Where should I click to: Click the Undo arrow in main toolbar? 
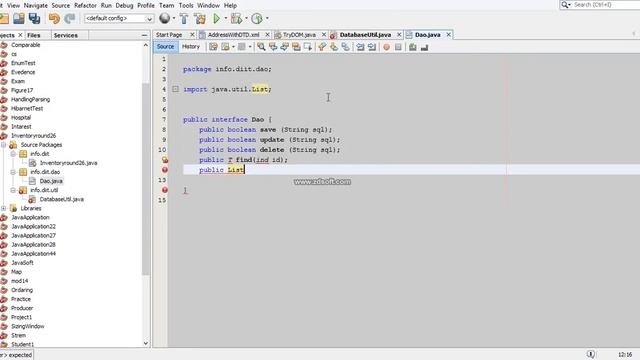click(x=54, y=18)
